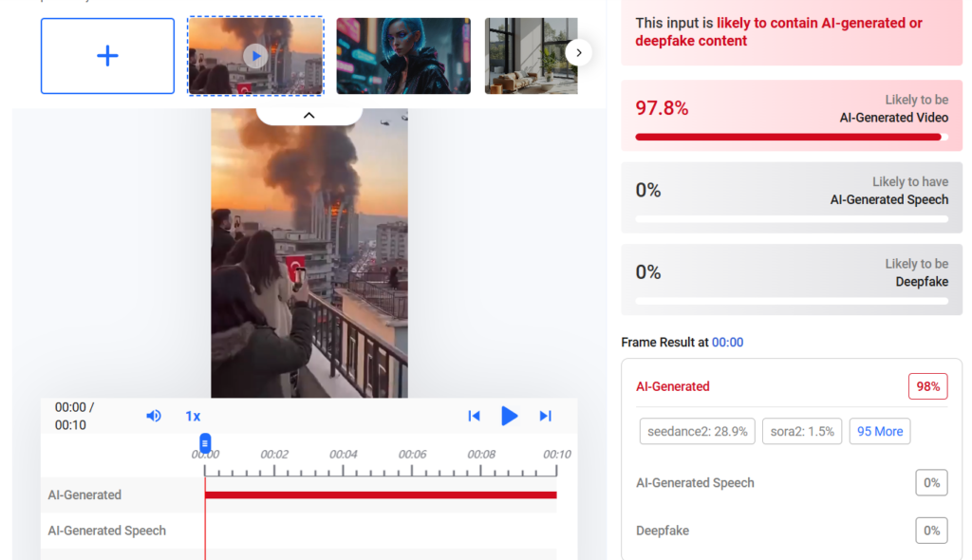Viewport: 972px width, 560px height.
Task: Click the seedance2: 28.9% model tag
Action: (697, 431)
